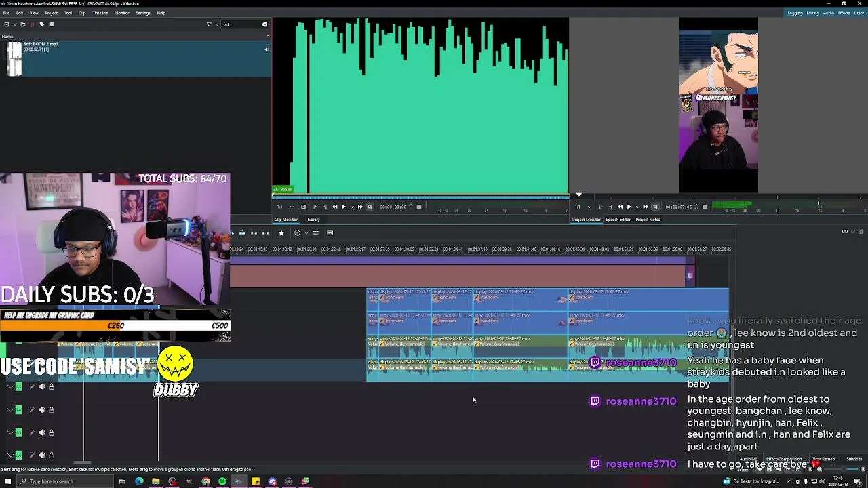Toggle effects on audio track A4
Screen dimensions: 868x488
[x=32, y=409]
